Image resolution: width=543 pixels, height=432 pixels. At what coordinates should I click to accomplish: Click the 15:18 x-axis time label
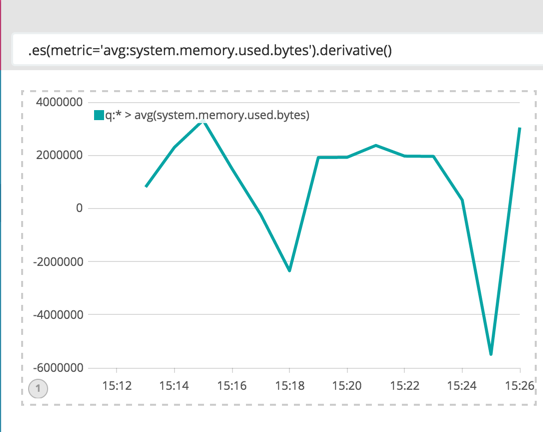click(290, 386)
